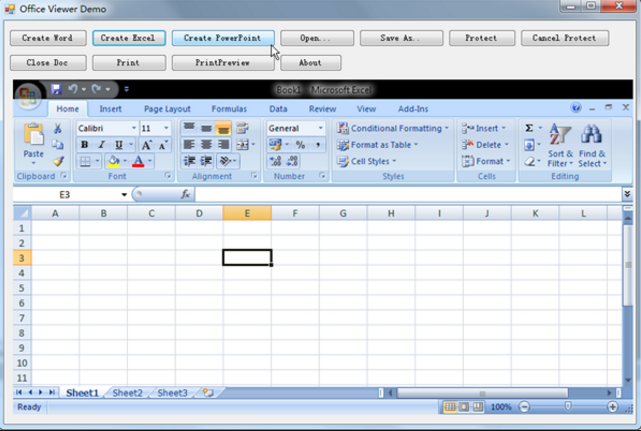Open Sort & Filter tool
This screenshot has width=641, height=431.
point(560,146)
